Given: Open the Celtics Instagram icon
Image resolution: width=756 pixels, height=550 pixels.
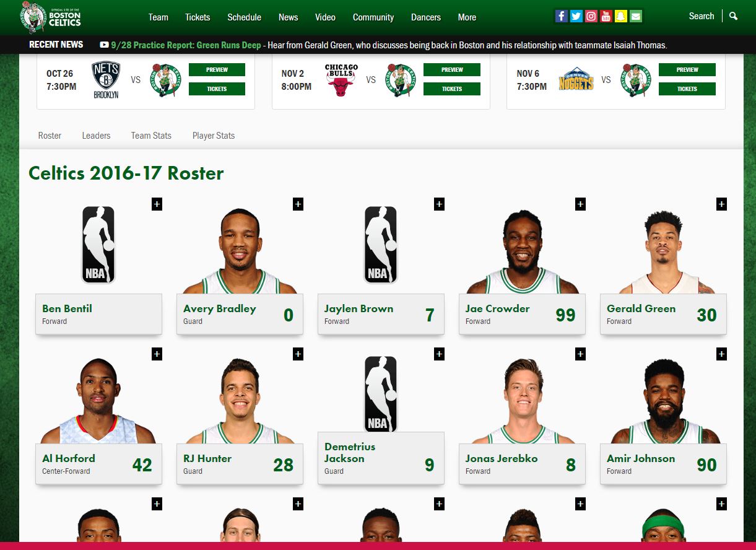Looking at the screenshot, I should coord(591,17).
